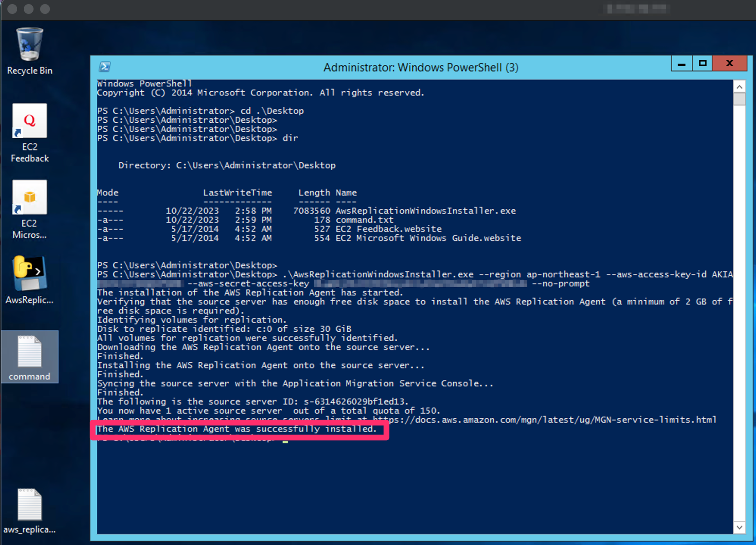Click the Administrator: Windows PowerShell title bar
Screen dimensions: 756x545
point(421,67)
